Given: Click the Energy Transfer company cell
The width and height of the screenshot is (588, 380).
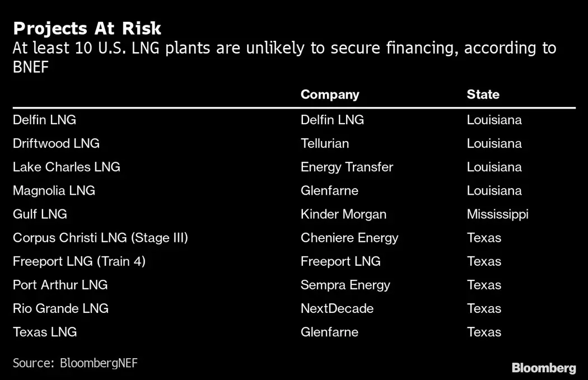Looking at the screenshot, I should [x=347, y=167].
